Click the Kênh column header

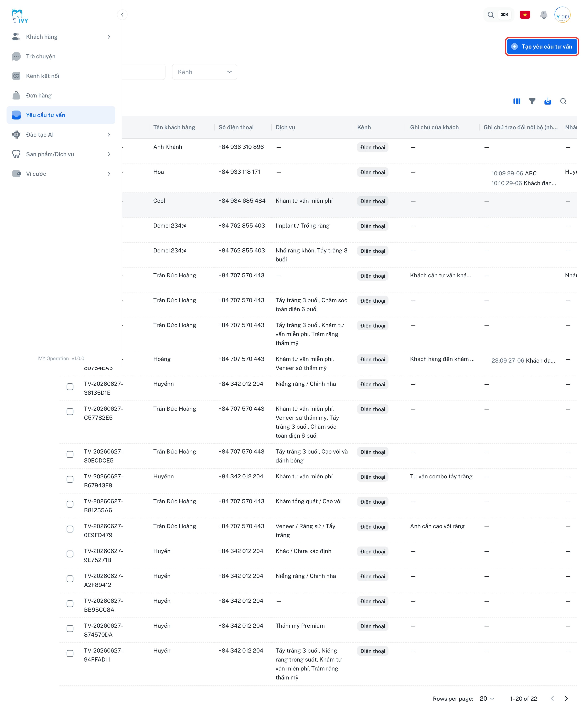pyautogui.click(x=364, y=127)
